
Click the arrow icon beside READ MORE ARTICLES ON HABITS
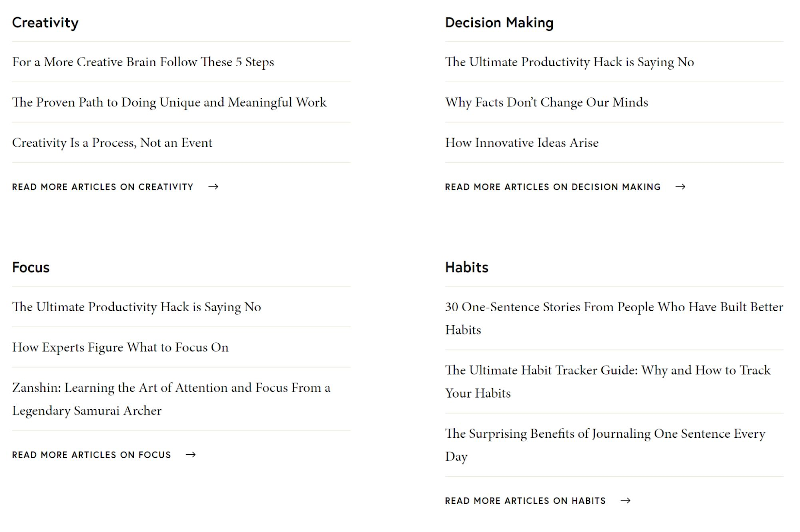click(626, 500)
